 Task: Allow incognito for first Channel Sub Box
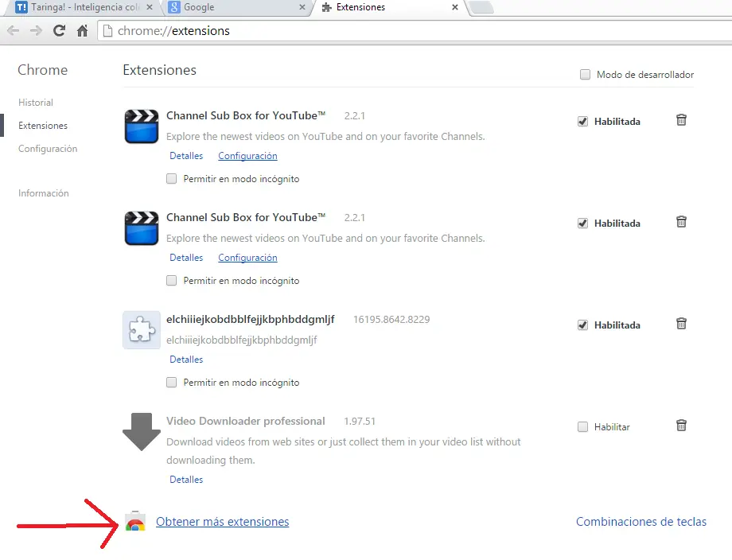171,179
